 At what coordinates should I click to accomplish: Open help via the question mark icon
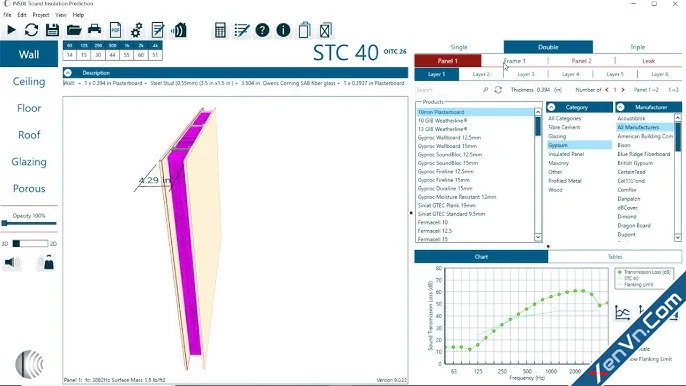click(262, 30)
